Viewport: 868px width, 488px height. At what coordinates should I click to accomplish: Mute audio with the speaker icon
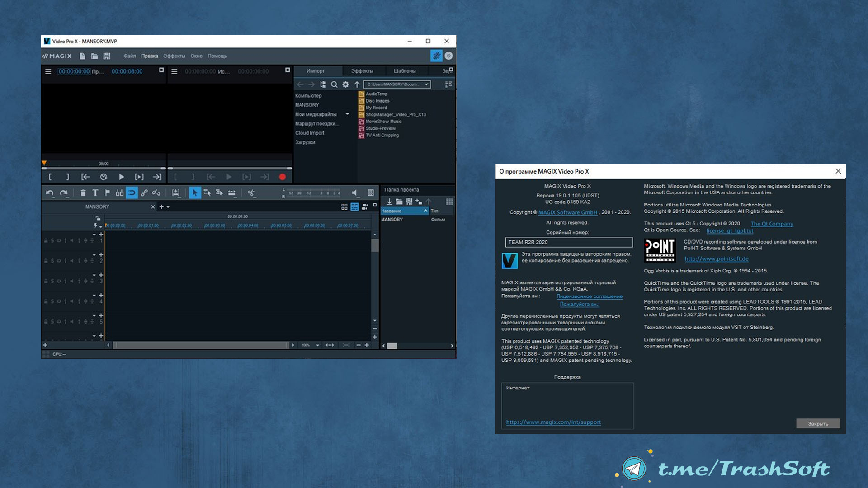[x=355, y=193]
